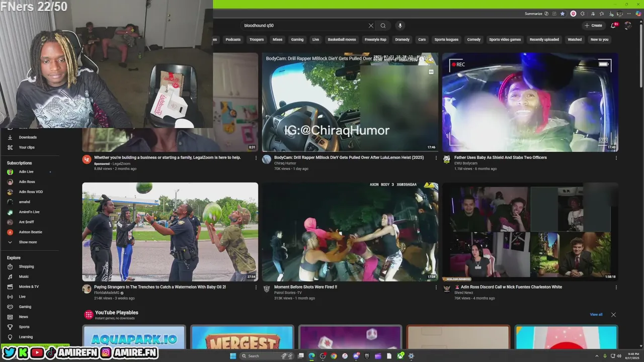The image size is (644, 362).
Task: Select the Recently uploaded filter chip
Action: point(544,39)
